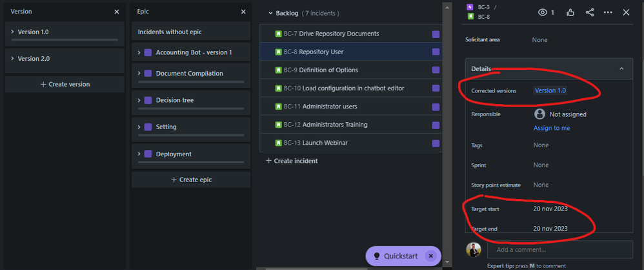
Task: Click the watch eye icon
Action: tap(543, 13)
